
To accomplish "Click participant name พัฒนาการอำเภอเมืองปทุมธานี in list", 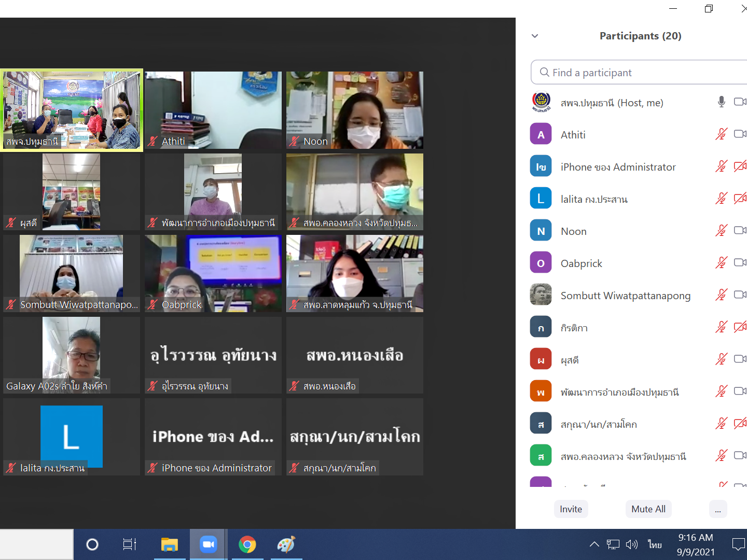I will 620,392.
